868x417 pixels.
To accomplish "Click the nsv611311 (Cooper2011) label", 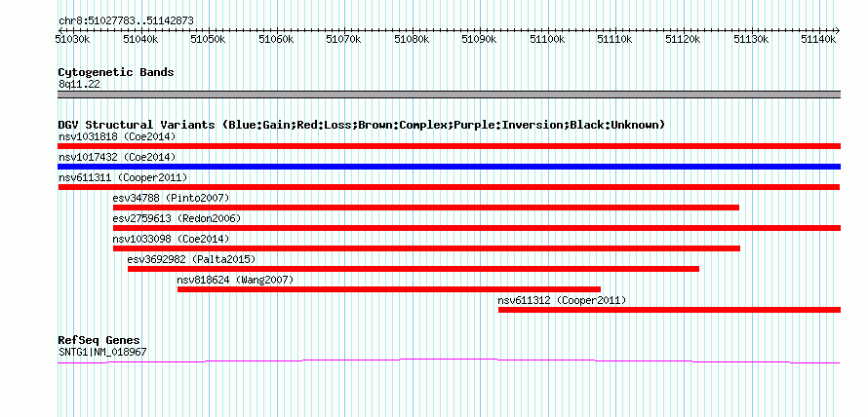I will pos(123,177).
